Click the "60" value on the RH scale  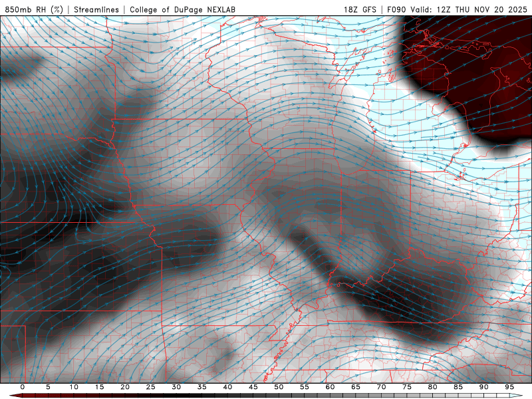tap(330, 387)
